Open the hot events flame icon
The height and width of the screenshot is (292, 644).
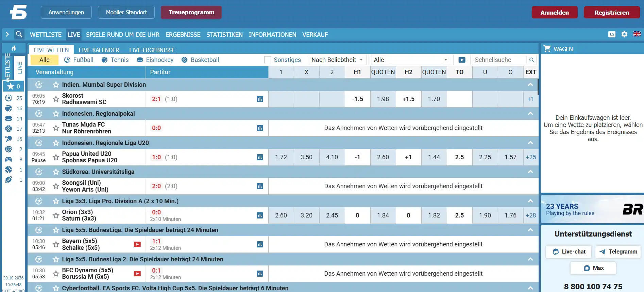[x=14, y=48]
